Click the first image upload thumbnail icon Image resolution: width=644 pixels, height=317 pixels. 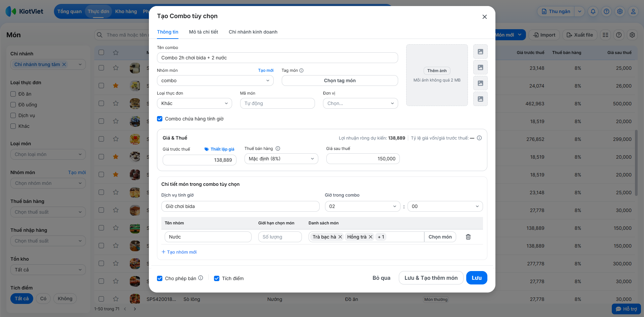(x=480, y=52)
